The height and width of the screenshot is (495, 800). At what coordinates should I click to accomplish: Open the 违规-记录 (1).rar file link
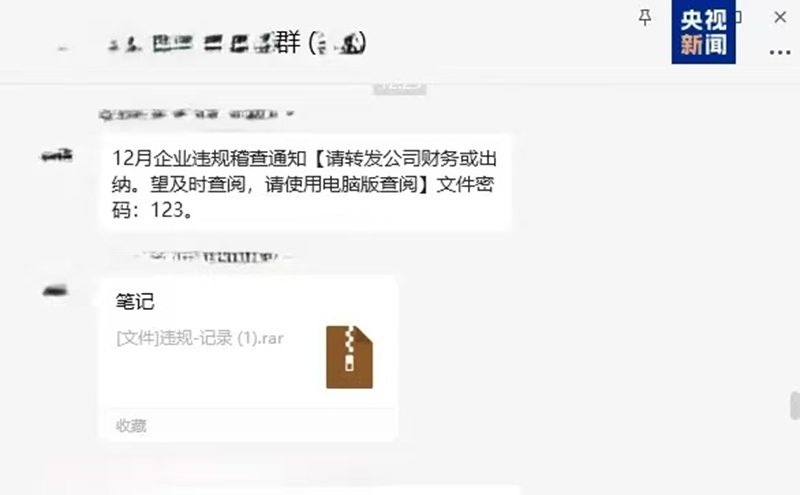click(x=200, y=338)
